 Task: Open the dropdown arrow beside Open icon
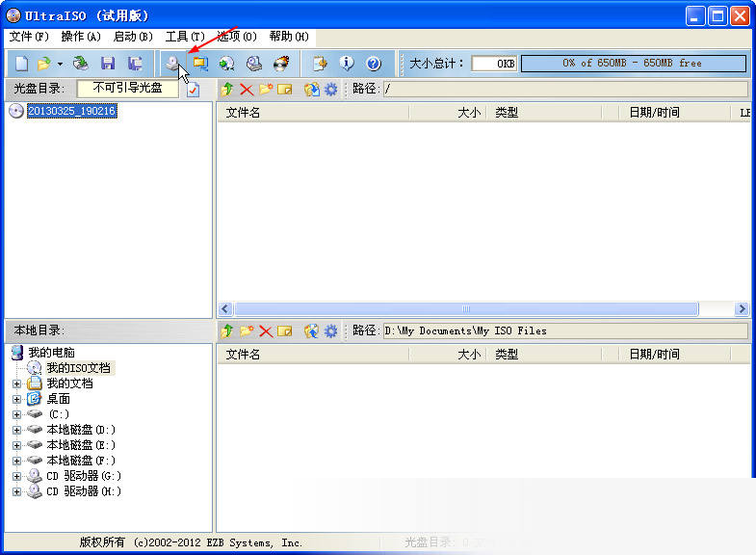tap(60, 64)
